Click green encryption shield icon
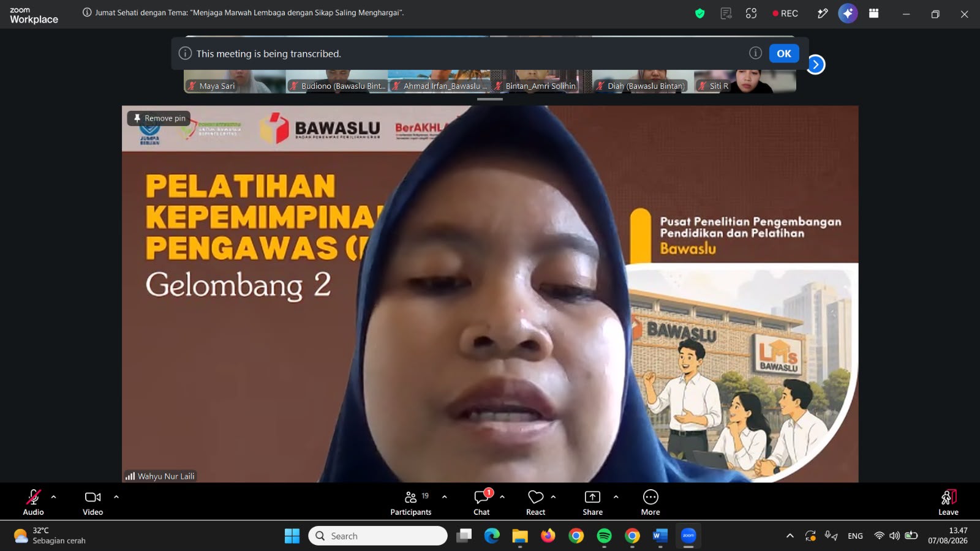Viewport: 980px width, 551px height. [x=699, y=13]
